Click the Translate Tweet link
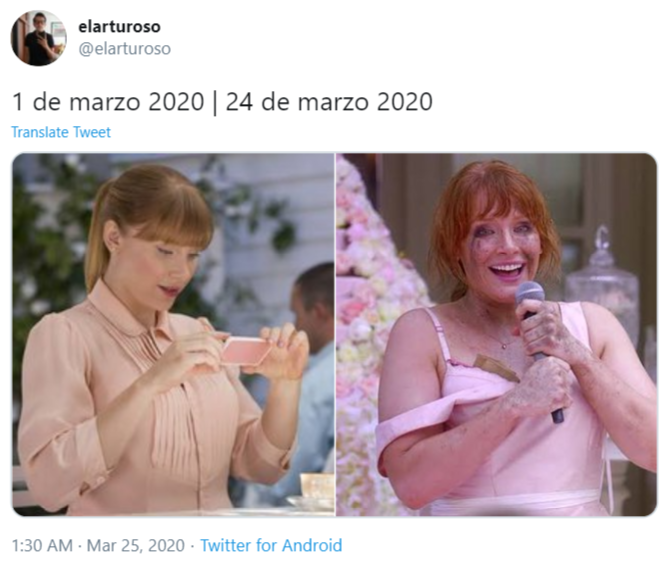Viewport: 667px width, 571px height. coord(61,132)
